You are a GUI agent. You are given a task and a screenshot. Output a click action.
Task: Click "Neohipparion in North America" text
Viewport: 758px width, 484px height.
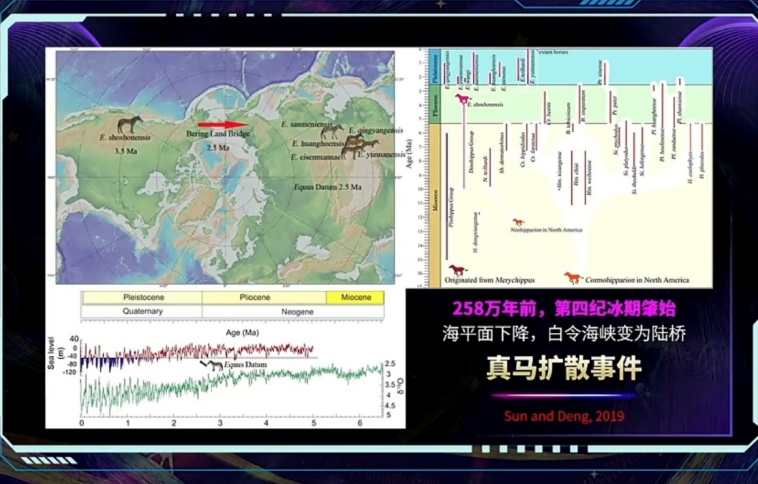[x=546, y=230]
